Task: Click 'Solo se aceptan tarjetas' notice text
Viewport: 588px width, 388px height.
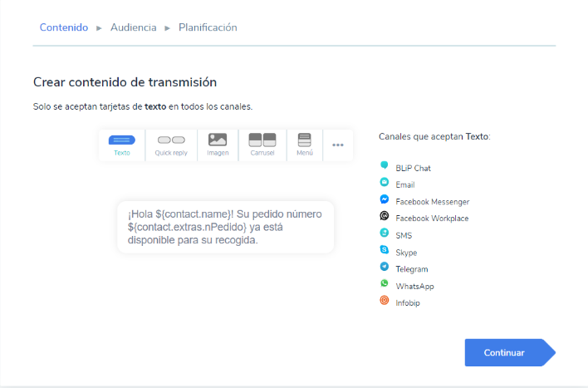Action: pos(143,106)
